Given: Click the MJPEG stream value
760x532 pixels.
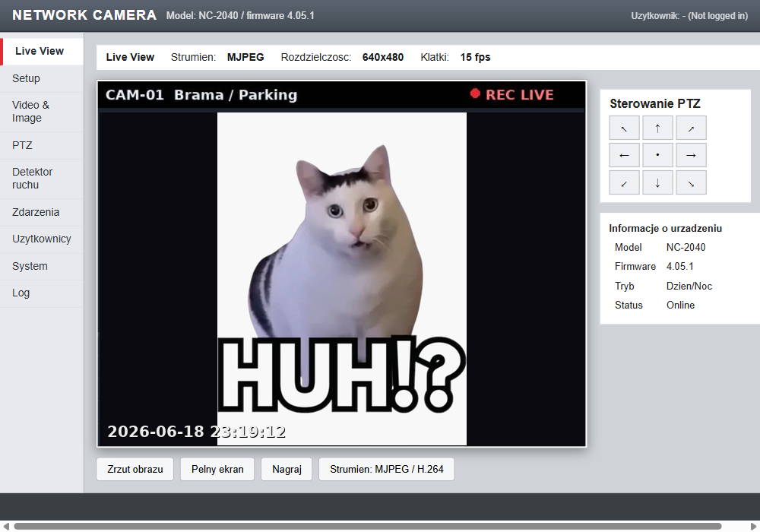Looking at the screenshot, I should (245, 57).
